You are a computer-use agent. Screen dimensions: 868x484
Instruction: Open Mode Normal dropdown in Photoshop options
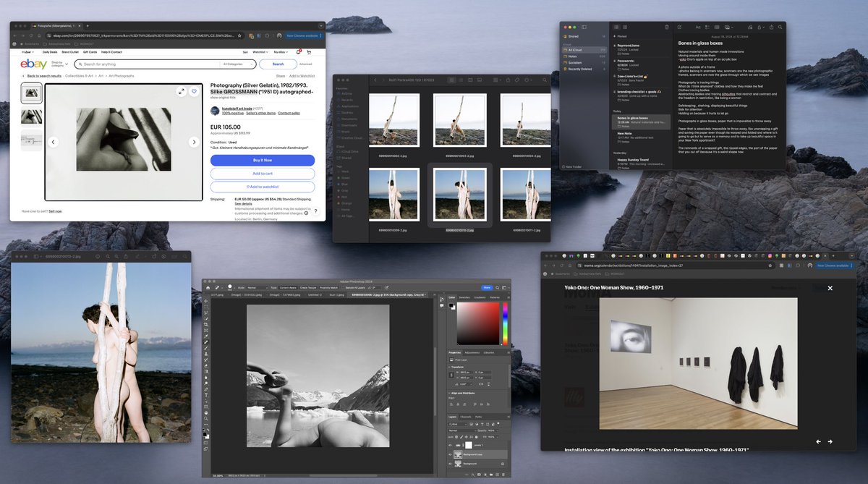(258, 288)
